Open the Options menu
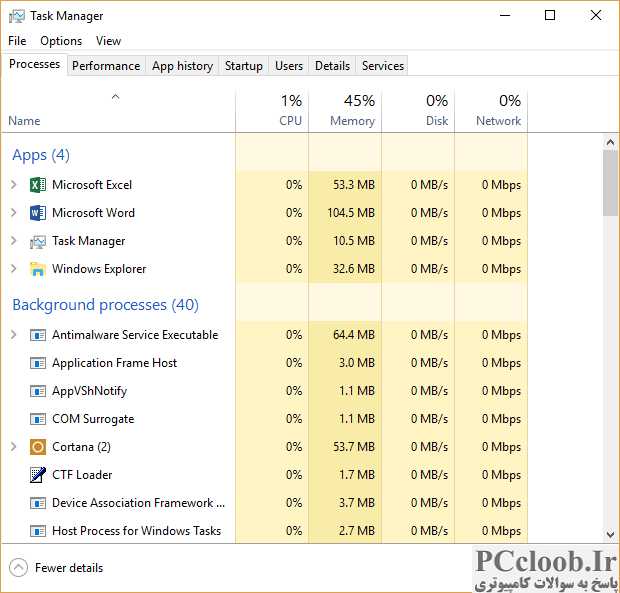The height and width of the screenshot is (593, 620). tap(61, 41)
